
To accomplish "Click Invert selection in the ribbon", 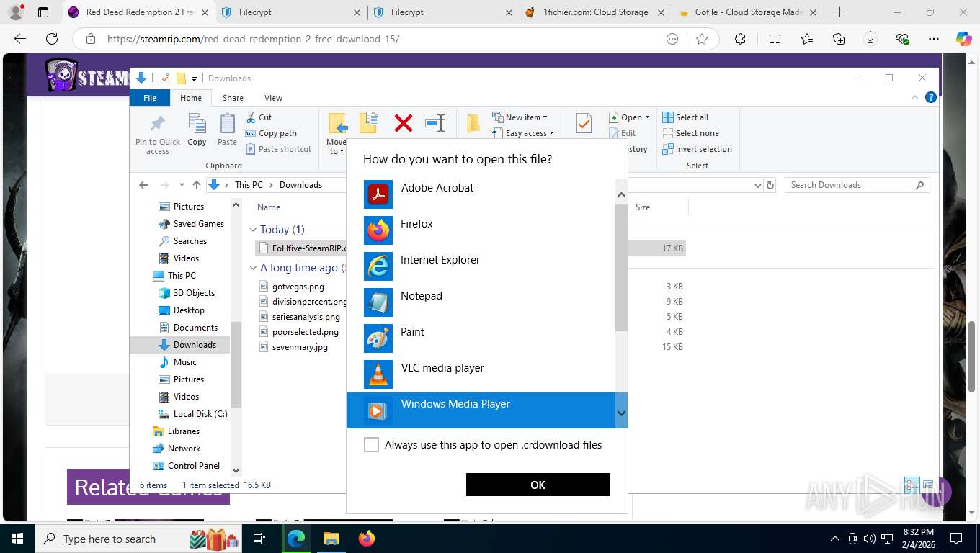I will (697, 149).
